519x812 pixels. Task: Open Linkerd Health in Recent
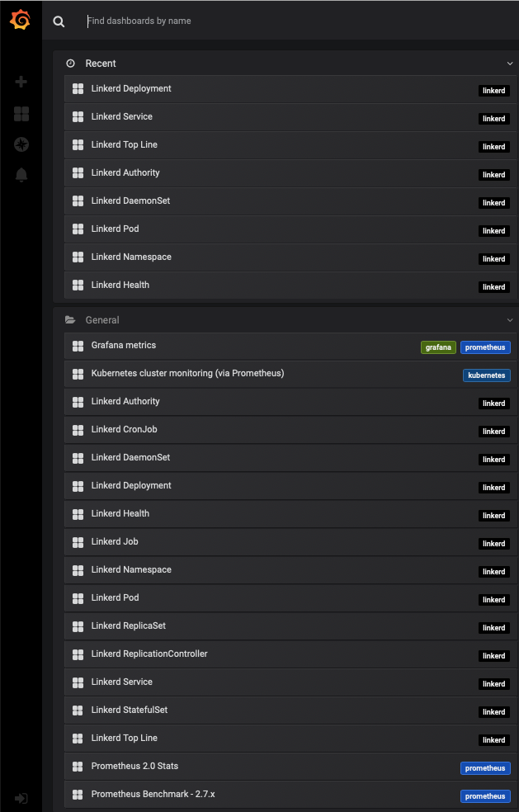[x=290, y=285]
